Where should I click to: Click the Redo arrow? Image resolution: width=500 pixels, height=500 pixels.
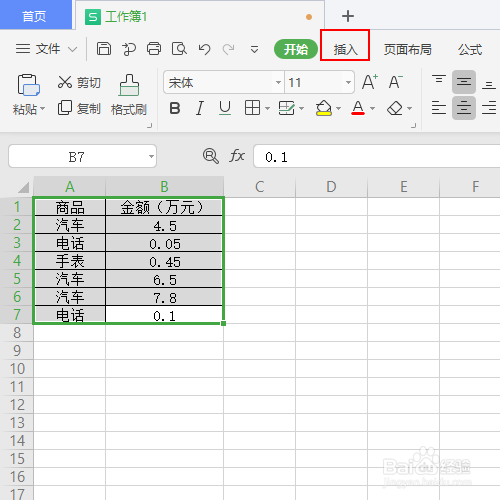(x=229, y=49)
